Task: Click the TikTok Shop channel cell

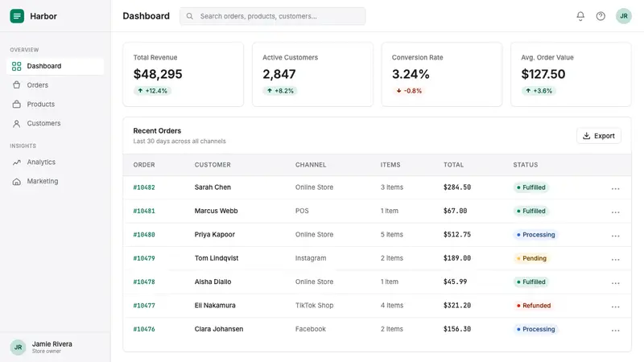Action: [314, 306]
